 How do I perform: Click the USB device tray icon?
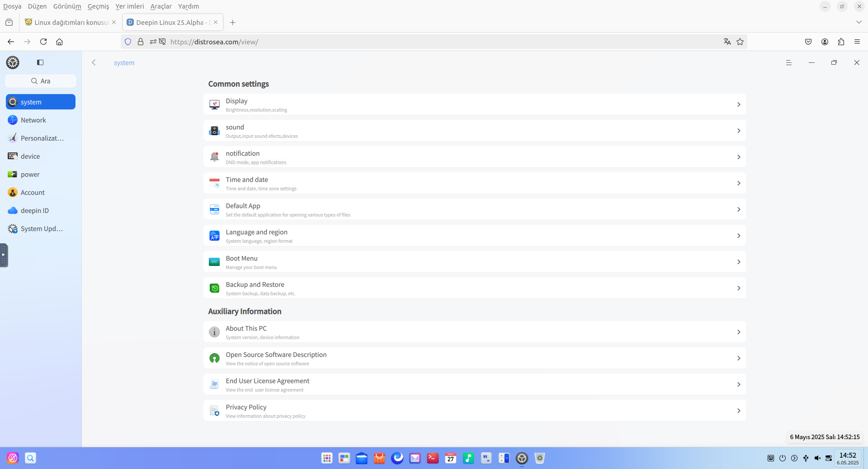pos(806,458)
